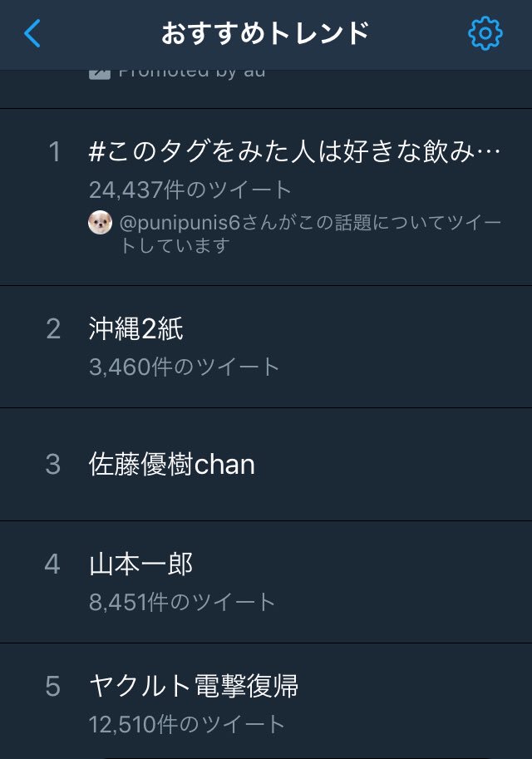
Task: Tap the rank number 1
Action: (54, 152)
